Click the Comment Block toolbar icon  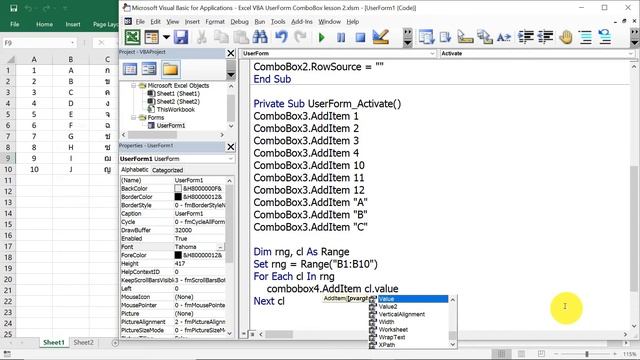(x=586, y=38)
